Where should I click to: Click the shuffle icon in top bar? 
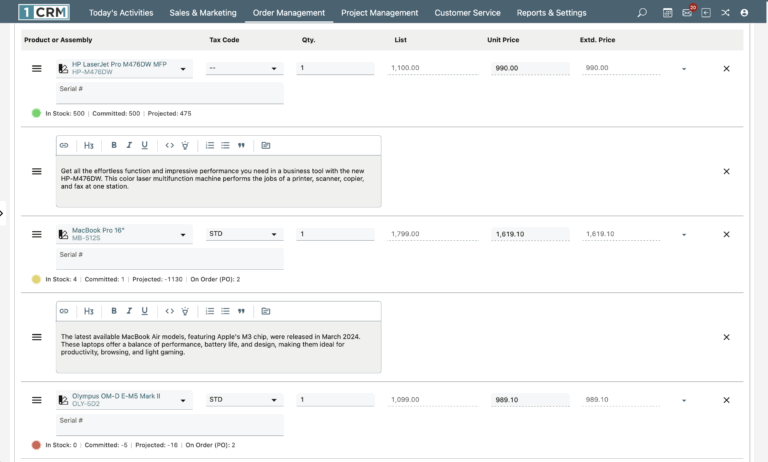point(725,13)
